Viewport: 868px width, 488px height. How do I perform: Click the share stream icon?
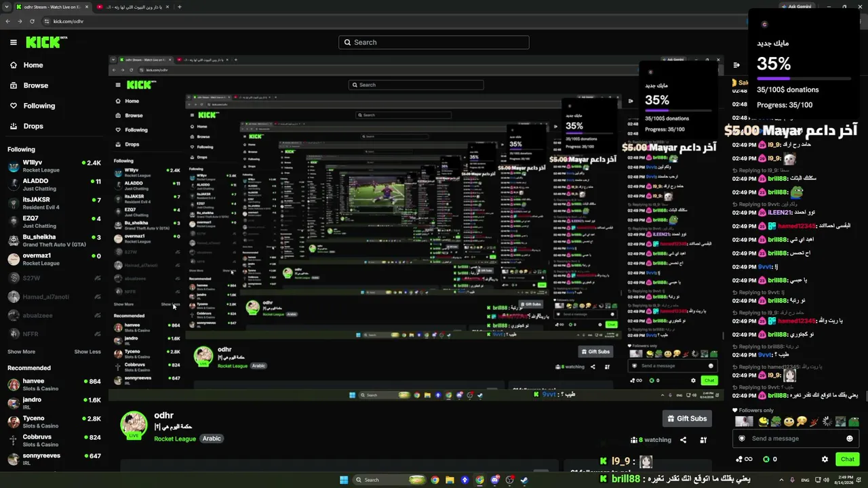683,440
